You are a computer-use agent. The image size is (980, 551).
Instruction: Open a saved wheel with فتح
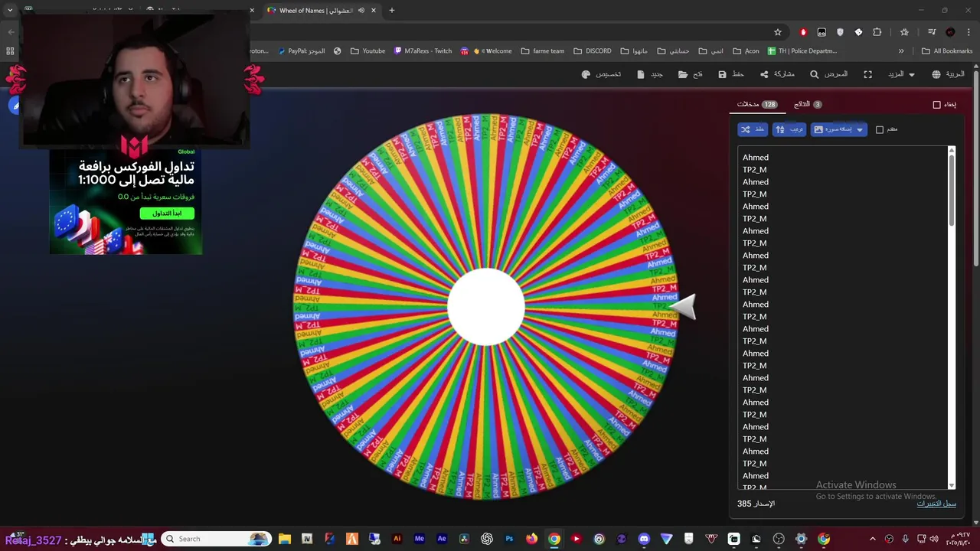(x=690, y=74)
